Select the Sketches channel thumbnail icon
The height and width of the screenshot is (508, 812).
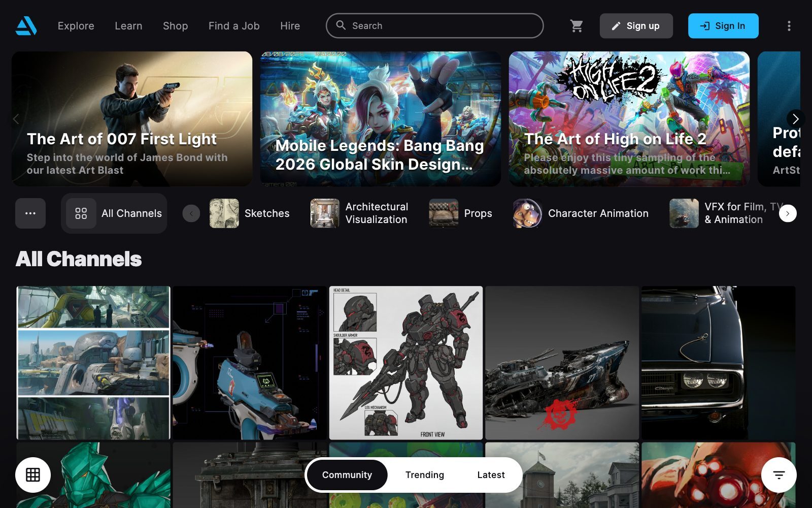coord(224,213)
